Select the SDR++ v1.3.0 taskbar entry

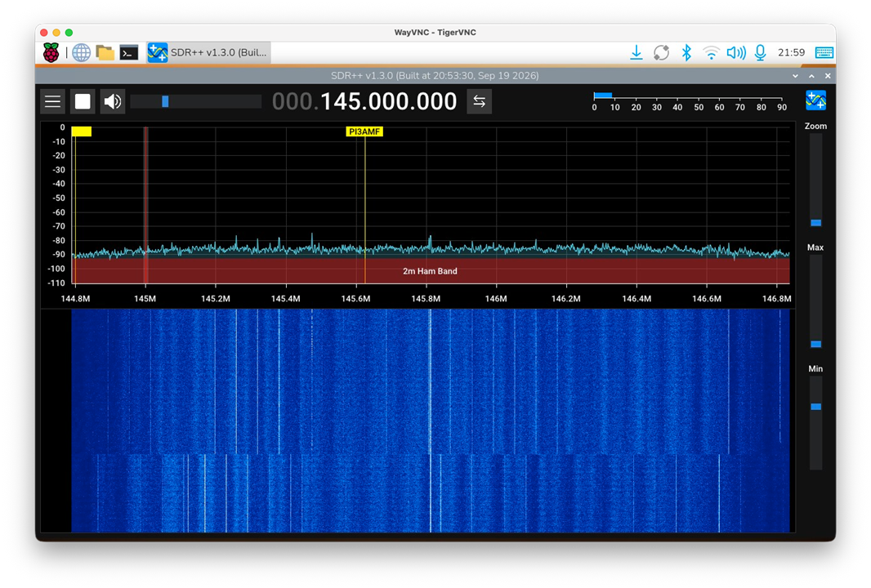[208, 53]
